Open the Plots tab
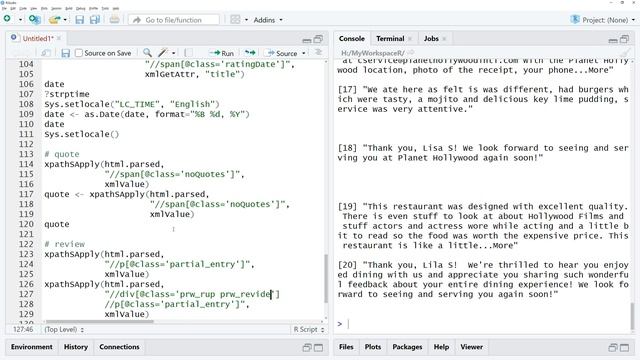640x360 pixels. [373, 347]
